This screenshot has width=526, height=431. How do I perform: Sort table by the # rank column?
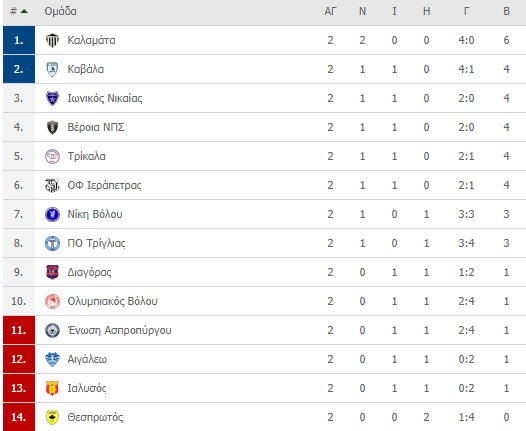(x=13, y=11)
